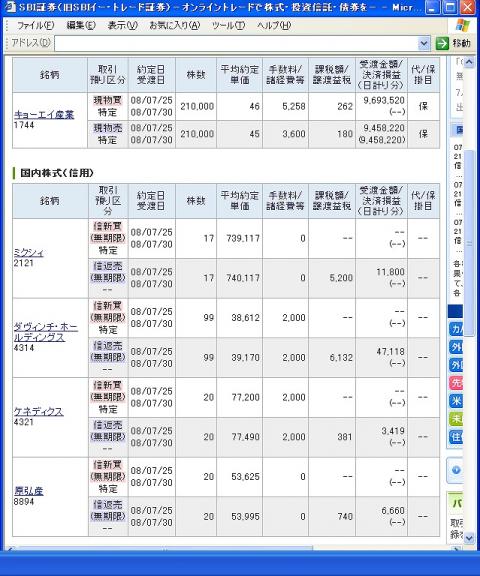Viewport: 480px width, 576px height.
Task: Click the vertical scrollbar thumb
Action: click(469, 242)
